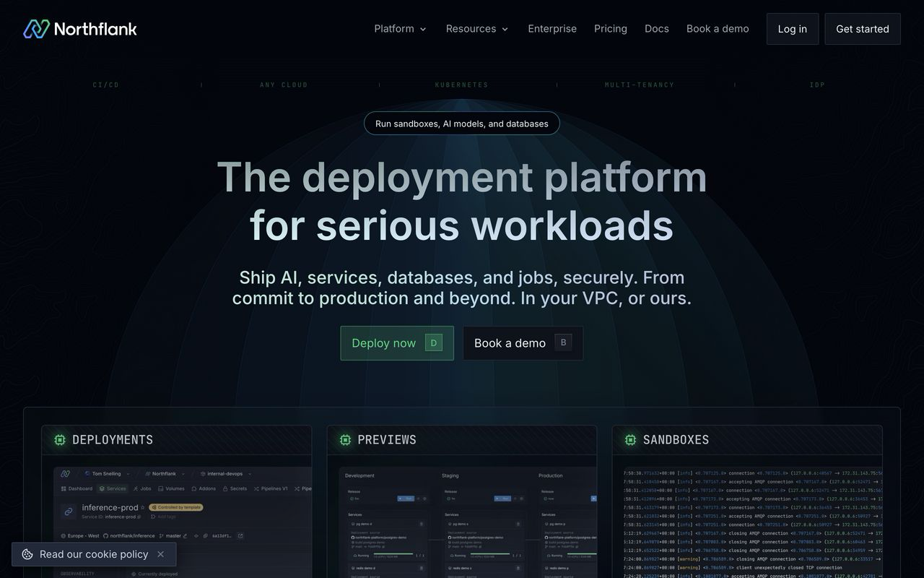Click the edit pencil next to master
The width and height of the screenshot is (924, 578).
[x=186, y=535]
